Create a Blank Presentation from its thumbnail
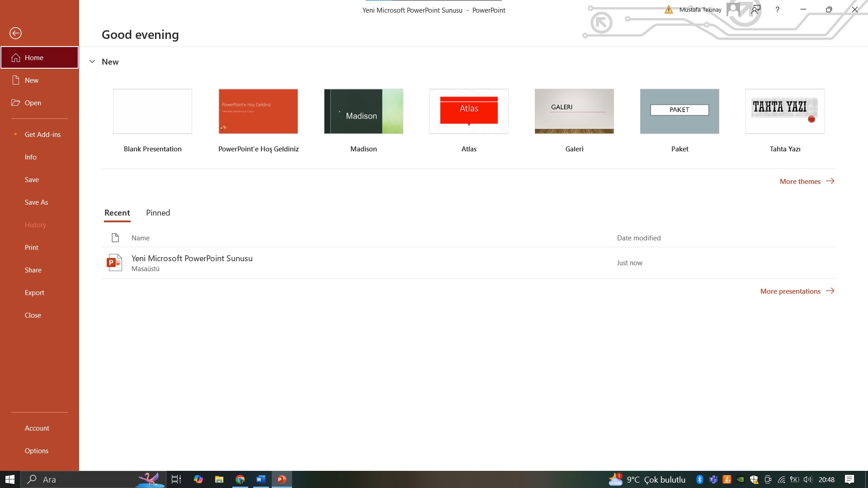Viewport: 868px width, 488px height. point(152,111)
